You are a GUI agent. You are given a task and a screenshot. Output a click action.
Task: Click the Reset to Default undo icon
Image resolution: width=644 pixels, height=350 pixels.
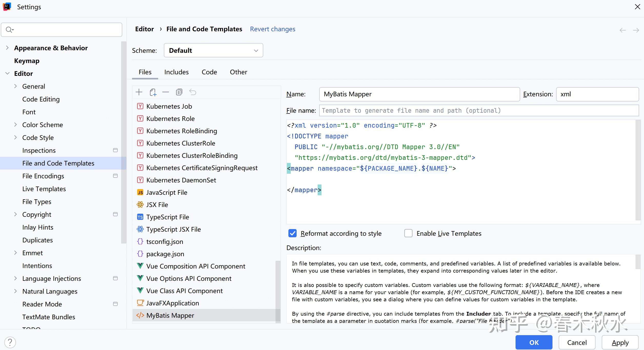click(193, 92)
